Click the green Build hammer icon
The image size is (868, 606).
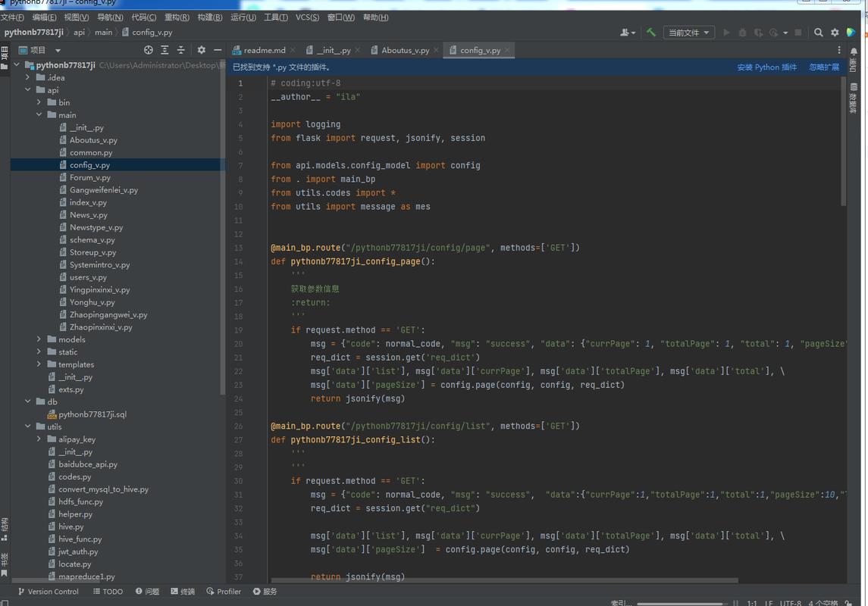pyautogui.click(x=651, y=33)
